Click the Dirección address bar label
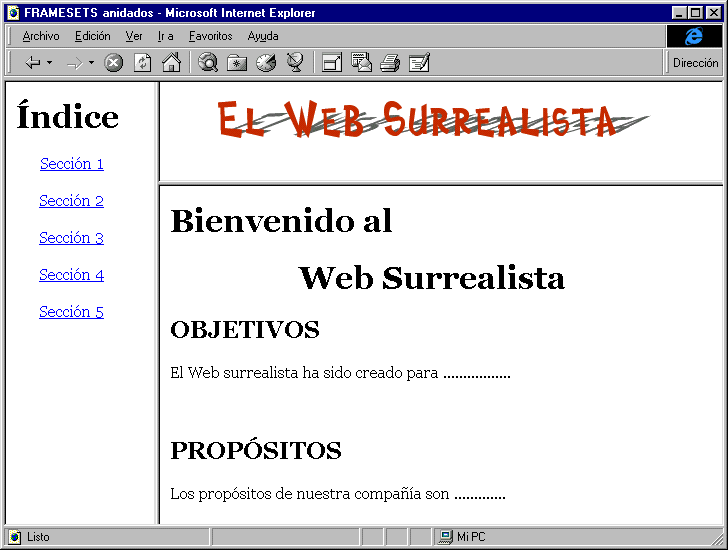Image resolution: width=728 pixels, height=550 pixels. coord(696,63)
